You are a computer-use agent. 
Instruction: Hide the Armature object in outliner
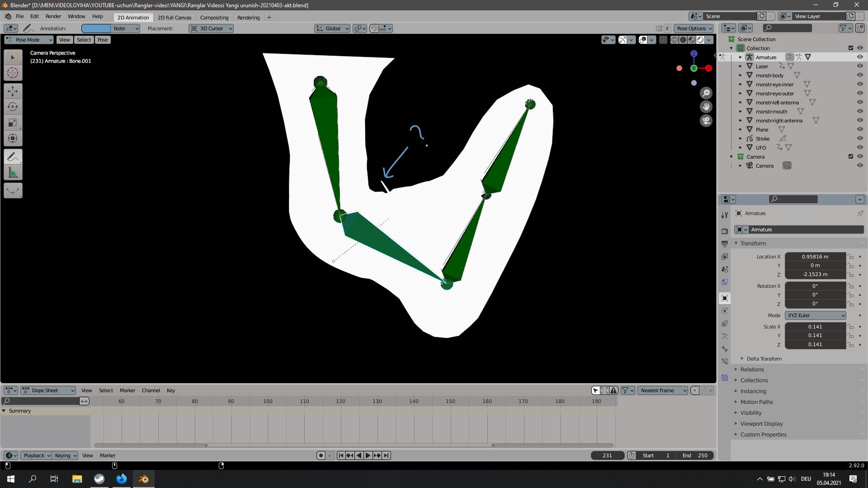(x=860, y=57)
